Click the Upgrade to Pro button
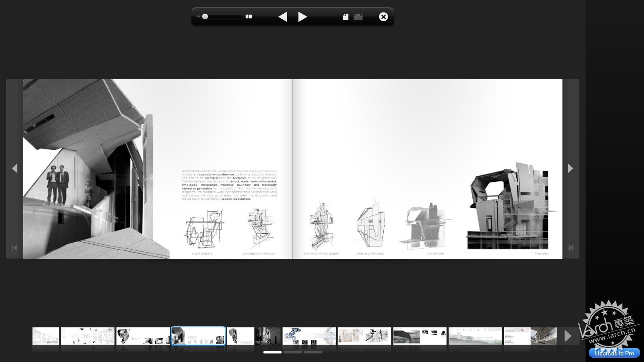Image resolution: width=644 pixels, height=362 pixels. (614, 353)
